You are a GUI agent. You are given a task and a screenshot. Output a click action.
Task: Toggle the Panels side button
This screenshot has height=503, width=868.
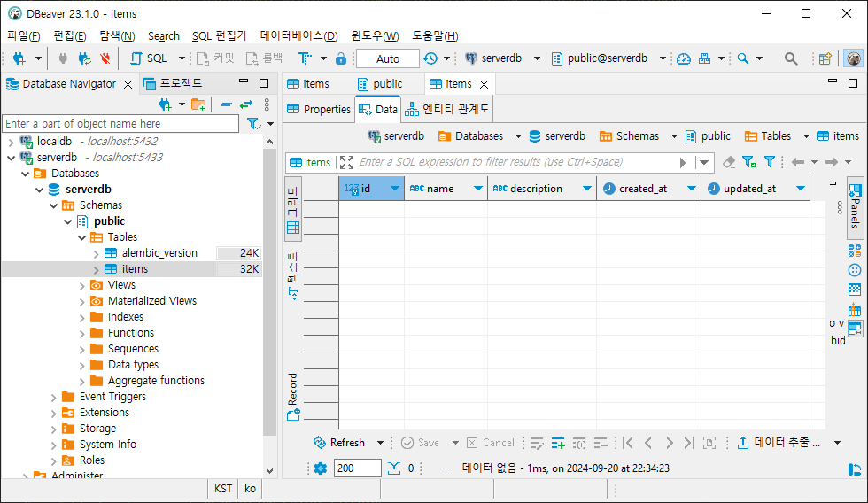855,206
